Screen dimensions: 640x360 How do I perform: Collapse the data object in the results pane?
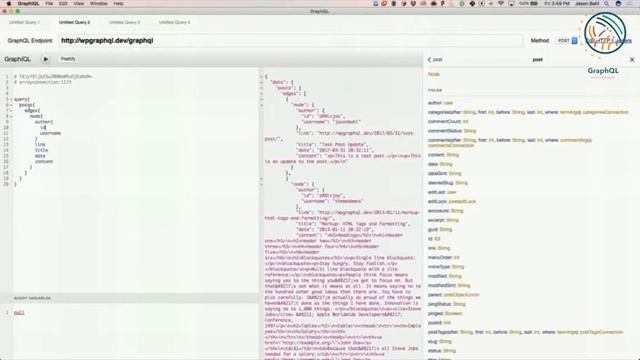point(262,82)
